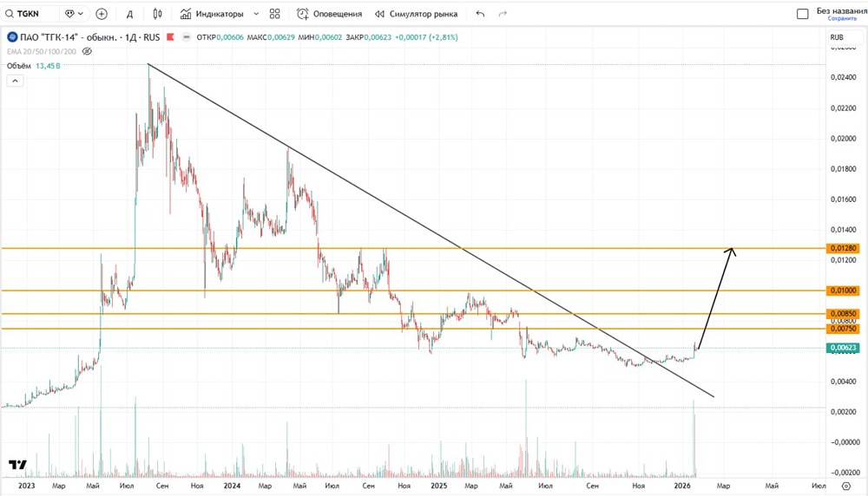Click the green 0,00623 last price label

pos(843,348)
